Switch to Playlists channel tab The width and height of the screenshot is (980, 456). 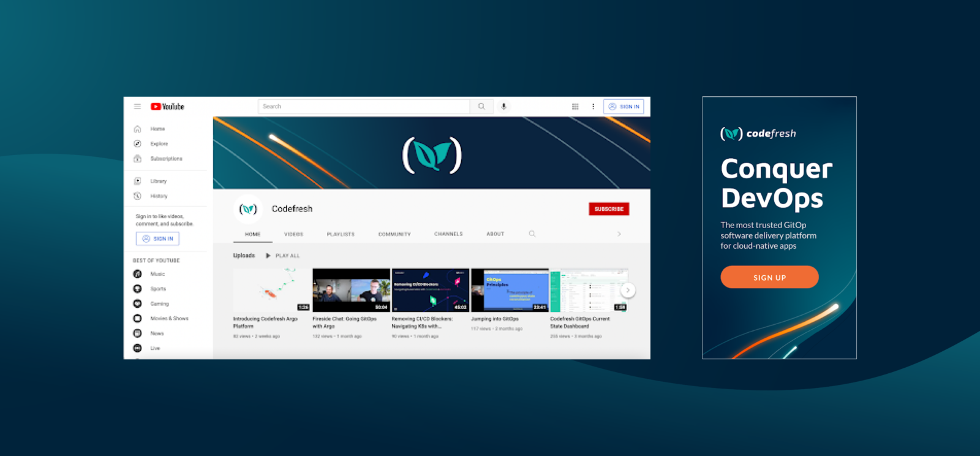click(x=341, y=234)
